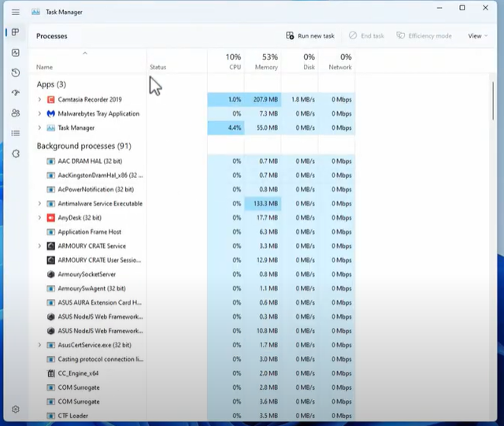
Task: Open the Performance page in sidebar
Action: 16,53
